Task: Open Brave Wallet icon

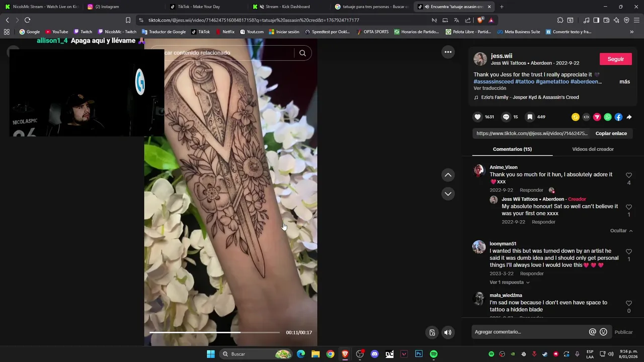Action: 606,20
